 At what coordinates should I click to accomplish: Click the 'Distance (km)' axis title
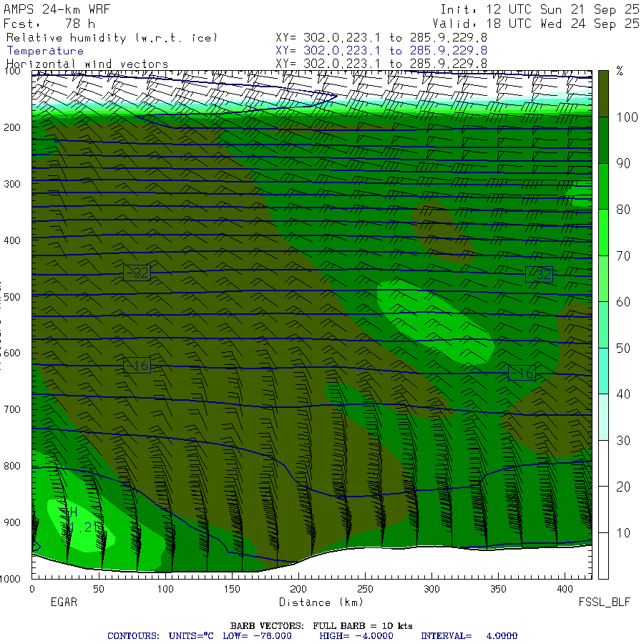(x=321, y=602)
